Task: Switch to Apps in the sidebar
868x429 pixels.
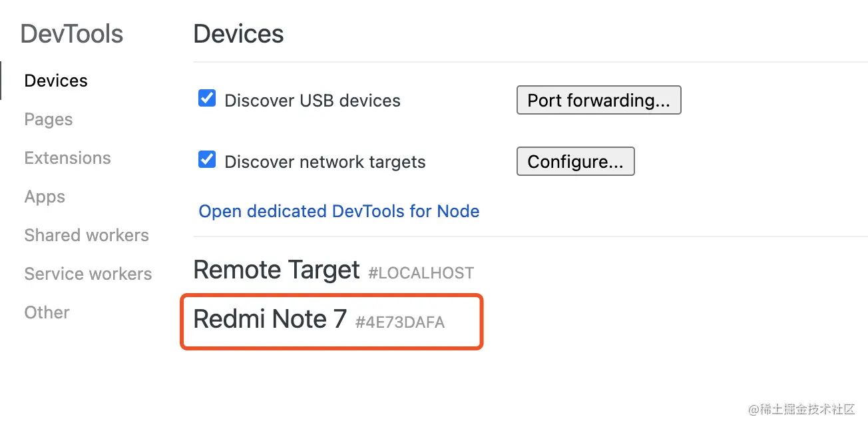Action: (x=45, y=197)
